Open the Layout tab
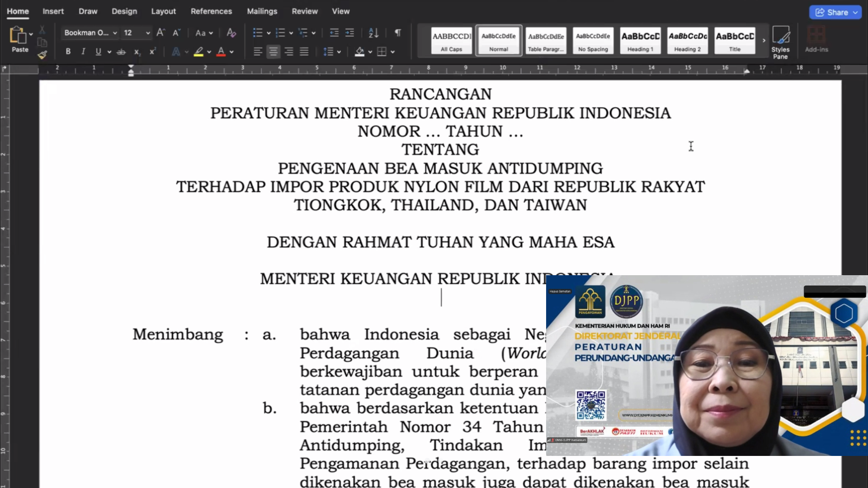Screen dimensions: 868x488 (x=163, y=11)
